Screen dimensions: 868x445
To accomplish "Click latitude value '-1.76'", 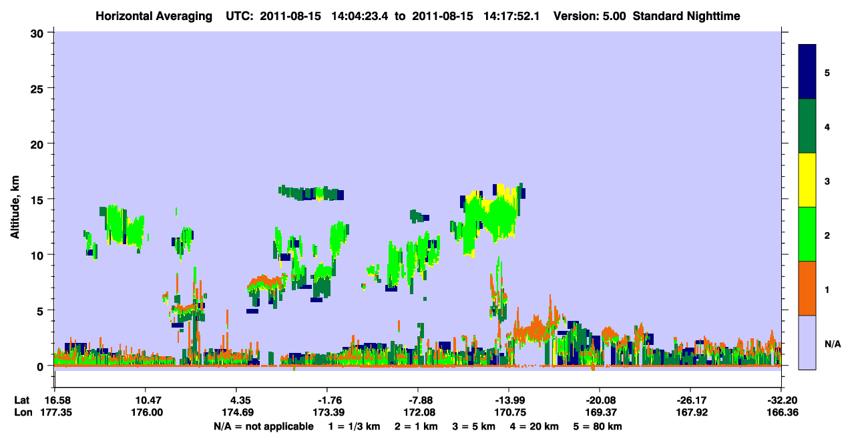I will pos(327,400).
